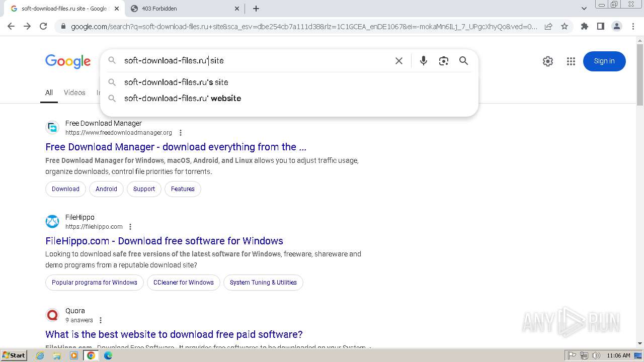Reload the current page
This screenshot has width=644, height=362.
(x=43, y=26)
